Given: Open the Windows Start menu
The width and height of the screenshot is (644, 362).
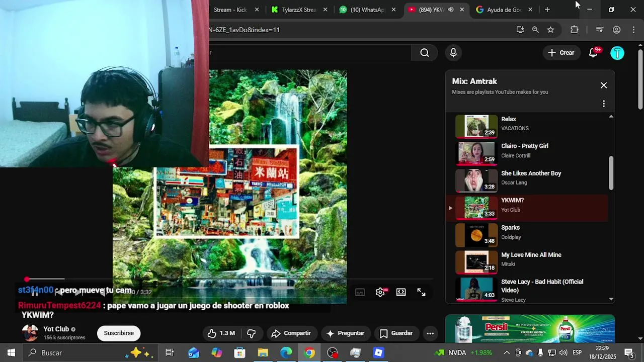Looking at the screenshot, I should point(11,353).
